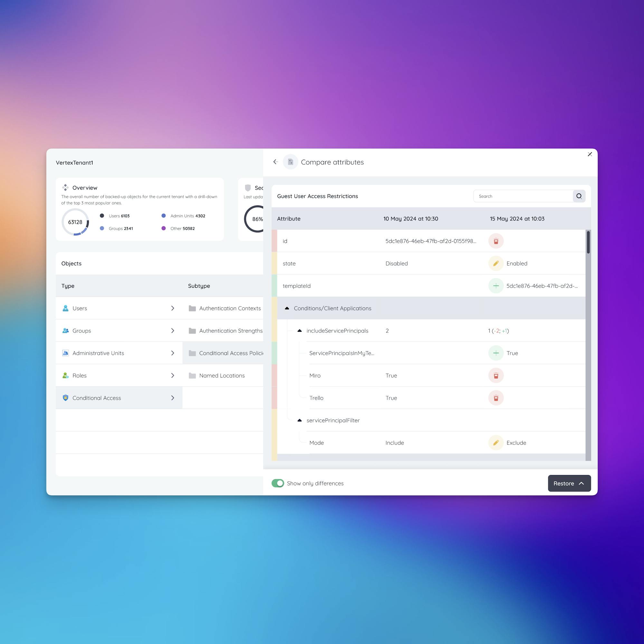The image size is (644, 644).
Task: Click the attributes list vertical scrollbar
Action: 588,242
